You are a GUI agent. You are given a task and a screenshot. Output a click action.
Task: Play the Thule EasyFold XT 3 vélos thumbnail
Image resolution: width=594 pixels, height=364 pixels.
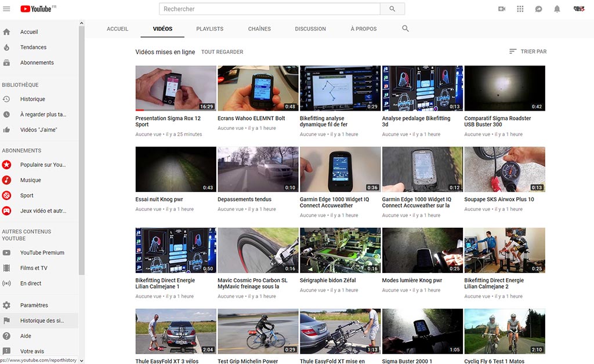pos(176,331)
